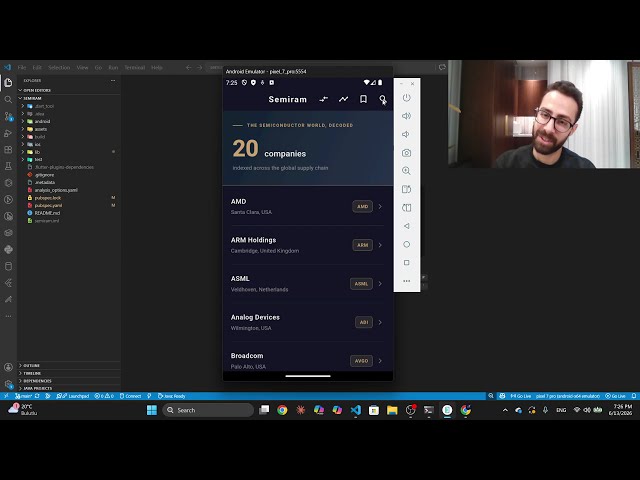The height and width of the screenshot is (480, 640).
Task: Tap the search icon in the Semiram app bar
Action: [382, 99]
